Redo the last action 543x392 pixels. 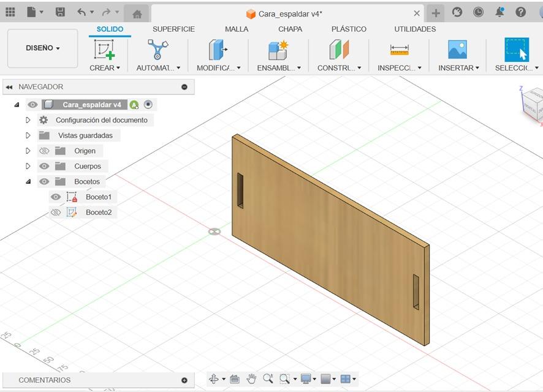tap(106, 12)
